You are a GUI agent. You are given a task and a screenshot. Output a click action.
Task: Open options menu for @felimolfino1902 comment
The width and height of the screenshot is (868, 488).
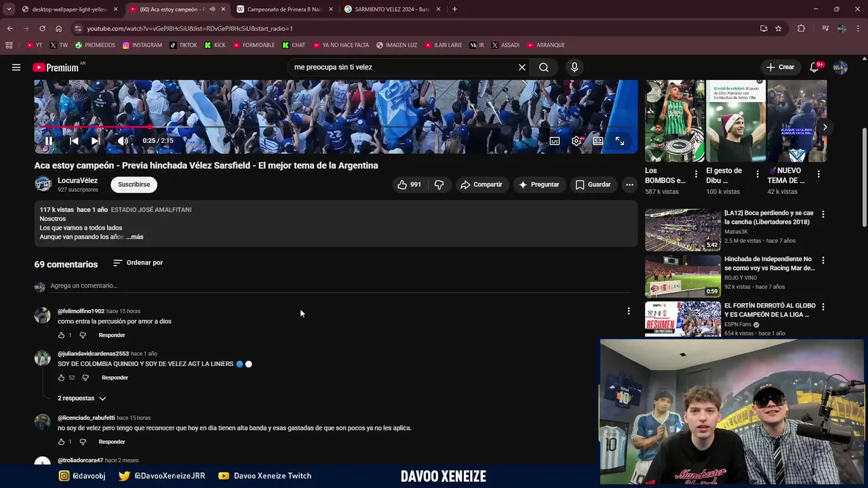[x=629, y=311]
